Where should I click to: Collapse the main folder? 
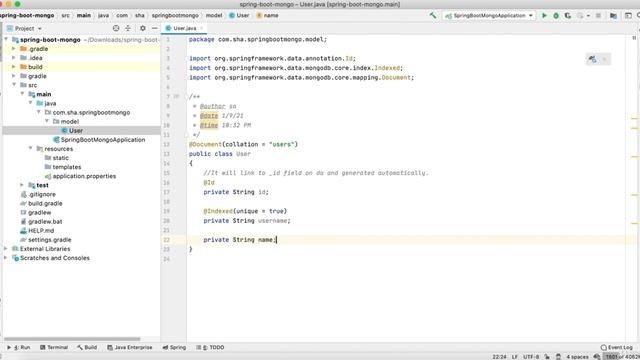(x=22, y=94)
